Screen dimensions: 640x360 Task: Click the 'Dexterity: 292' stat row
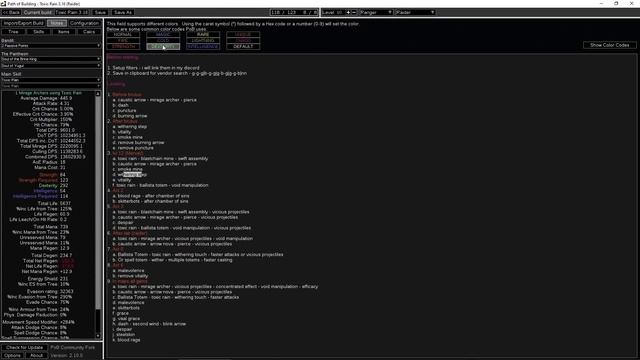[x=53, y=185]
